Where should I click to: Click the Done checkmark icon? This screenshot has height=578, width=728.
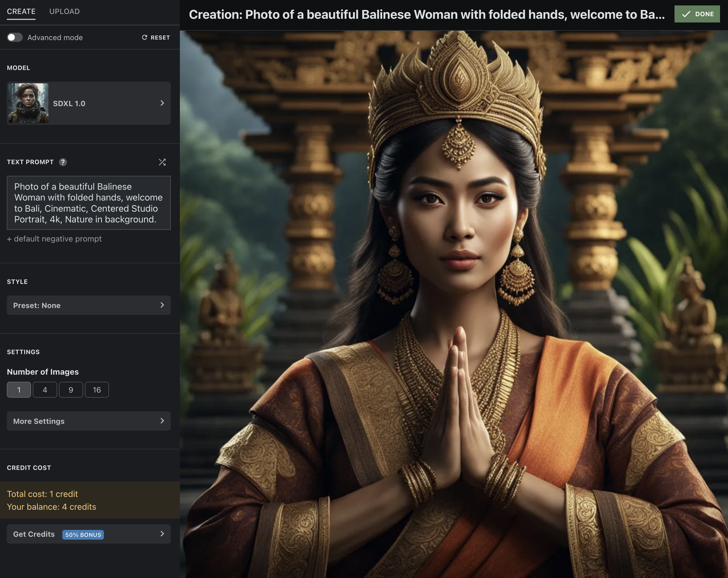coord(686,14)
